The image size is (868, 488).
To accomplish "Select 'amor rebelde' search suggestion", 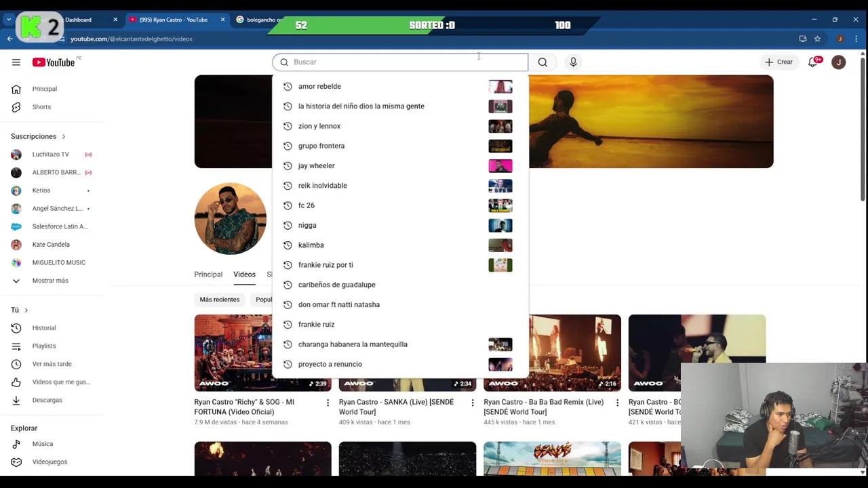I will coord(400,86).
